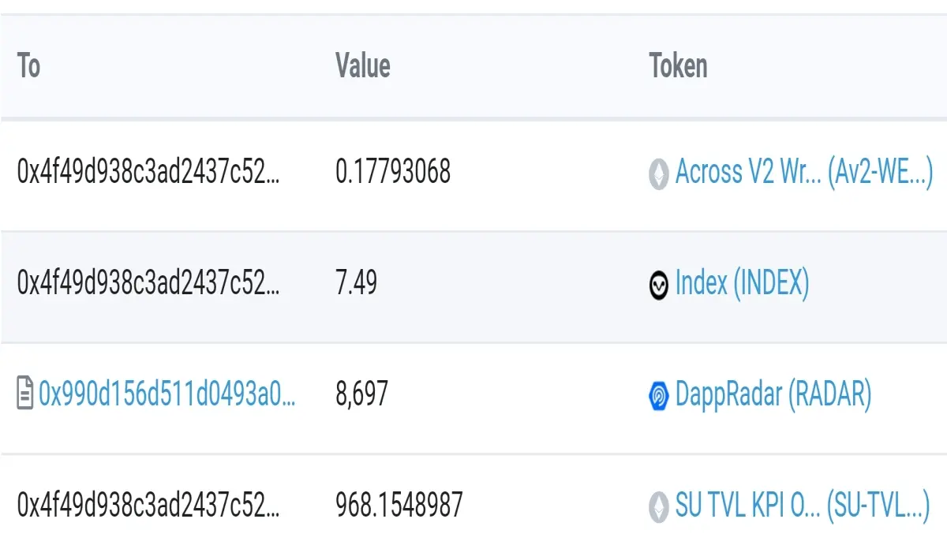The height and width of the screenshot is (560, 947).
Task: Click the contract document icon beside 0x990d156d511d0493a0
Action: tap(25, 393)
